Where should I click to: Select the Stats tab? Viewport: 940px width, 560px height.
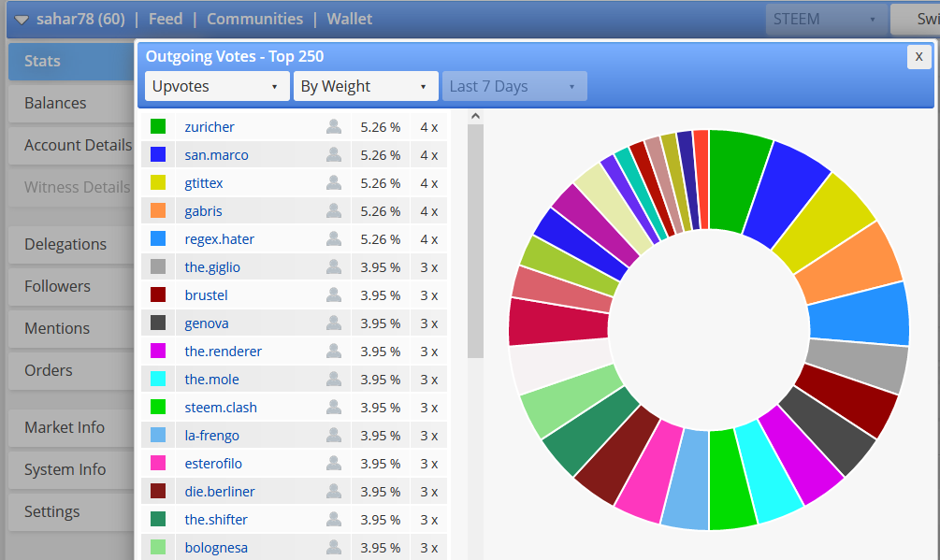point(71,61)
